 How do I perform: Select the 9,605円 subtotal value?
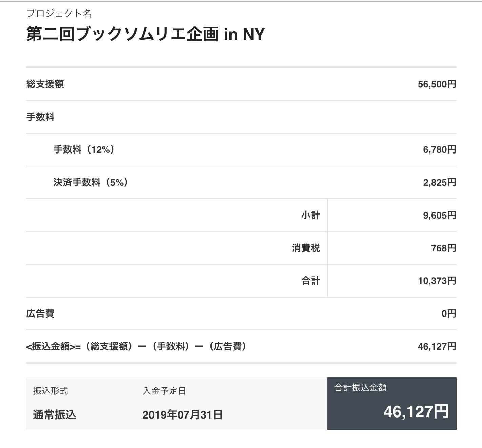point(439,215)
